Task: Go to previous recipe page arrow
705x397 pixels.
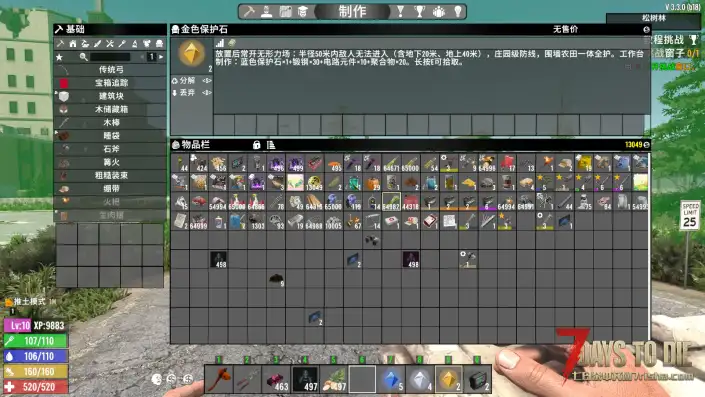Action: (x=143, y=57)
